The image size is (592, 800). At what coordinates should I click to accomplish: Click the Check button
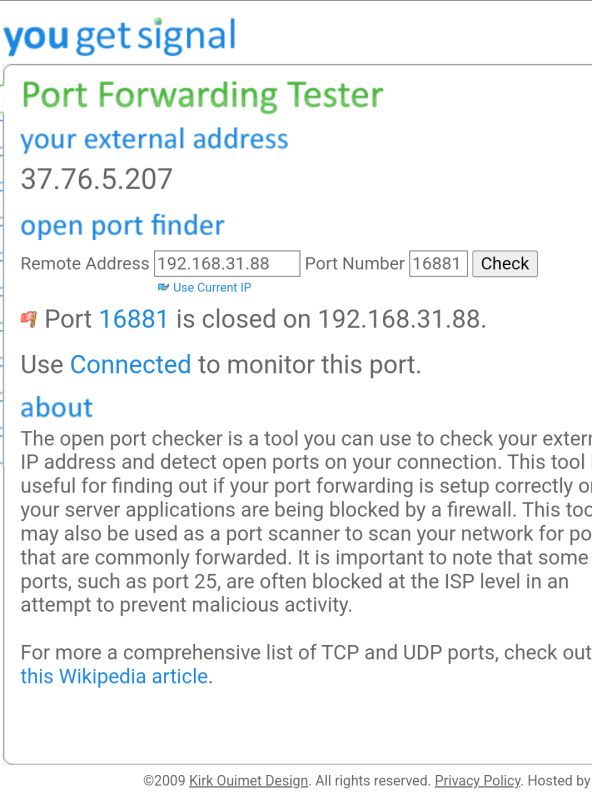505,263
